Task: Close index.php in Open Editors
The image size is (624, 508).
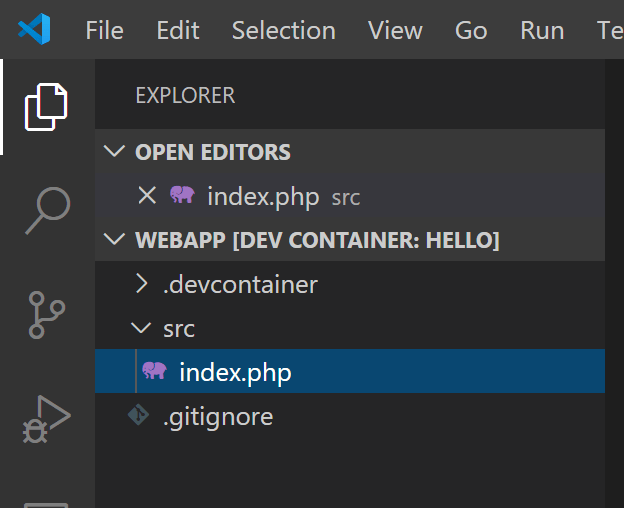Action: [147, 196]
